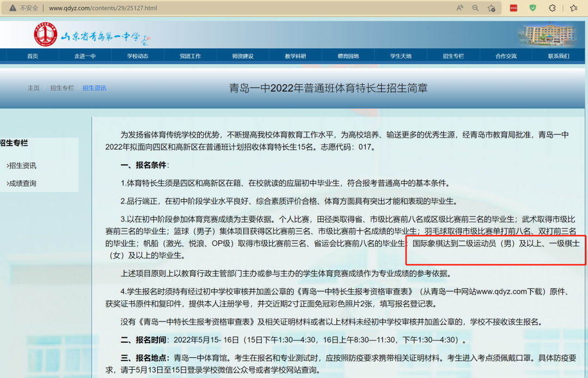Click the gear-shaped extension icon near the shield

552,8
